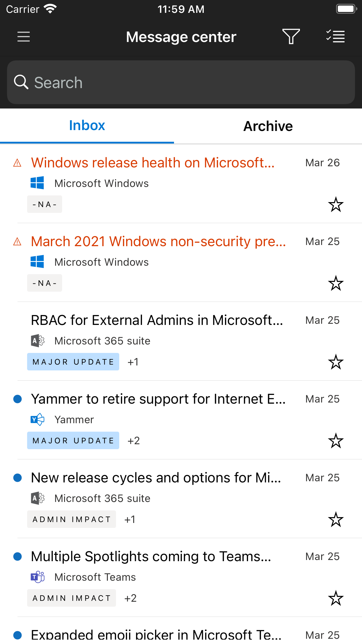Expand +1 tags on RBAC message
The image size is (362, 644).
pos(133,362)
